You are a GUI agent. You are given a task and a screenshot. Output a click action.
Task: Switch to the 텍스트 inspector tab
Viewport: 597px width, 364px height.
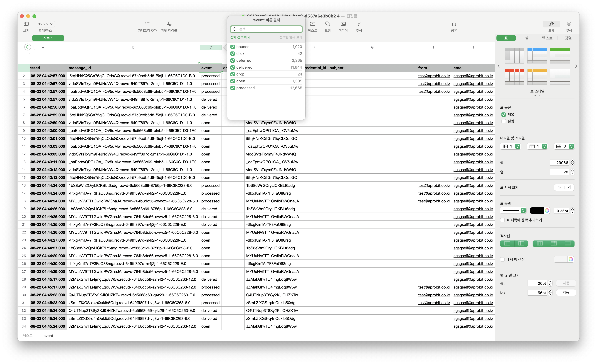[547, 38]
